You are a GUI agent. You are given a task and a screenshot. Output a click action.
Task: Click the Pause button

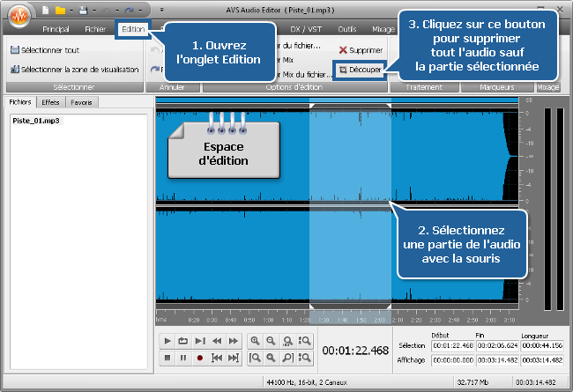point(183,358)
